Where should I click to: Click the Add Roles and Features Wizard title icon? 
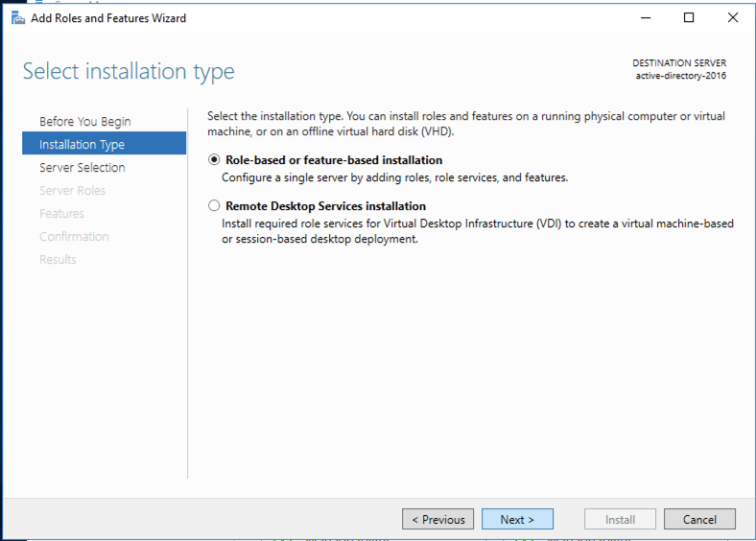point(18,18)
